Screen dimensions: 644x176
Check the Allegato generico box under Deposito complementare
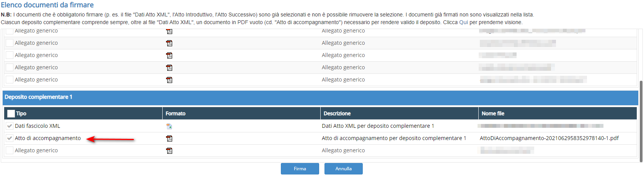(x=10, y=150)
